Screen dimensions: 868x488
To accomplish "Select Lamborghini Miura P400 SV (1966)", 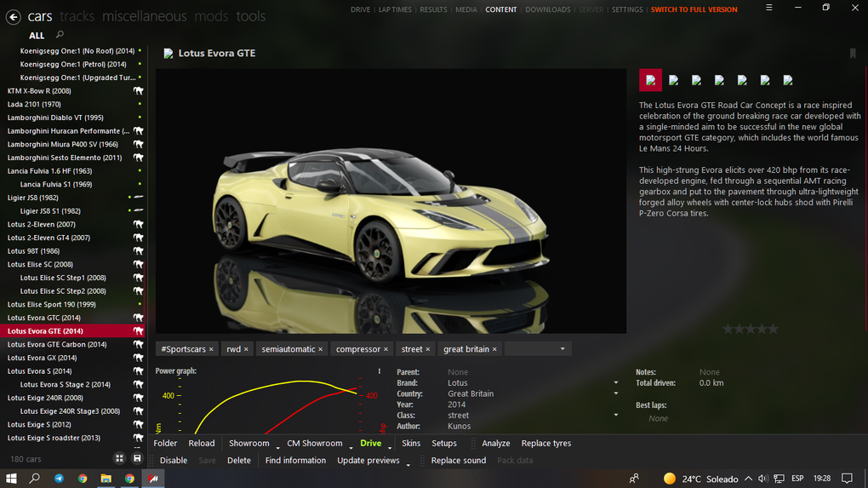I will (72, 144).
